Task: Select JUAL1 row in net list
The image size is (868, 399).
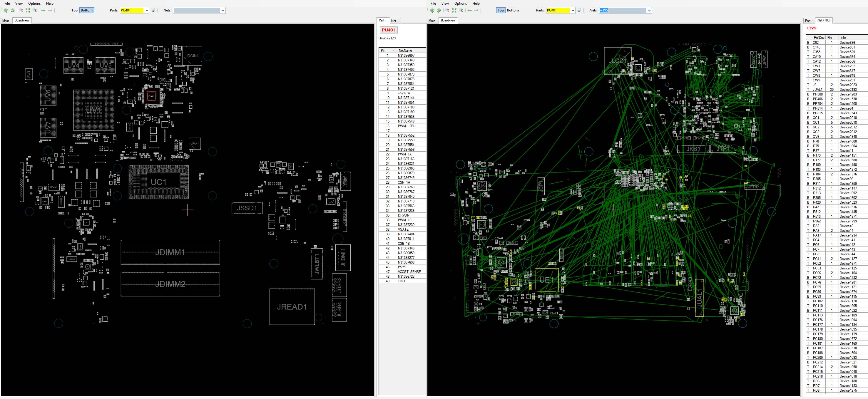Action: [x=817, y=90]
